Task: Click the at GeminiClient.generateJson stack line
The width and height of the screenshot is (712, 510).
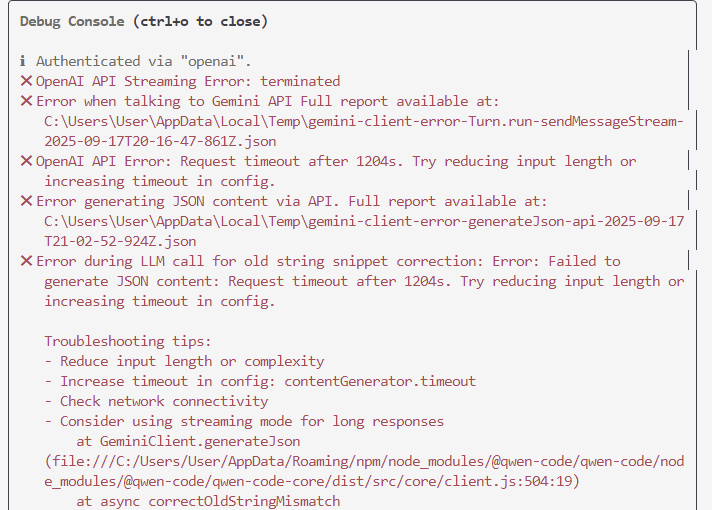Action: (188, 441)
